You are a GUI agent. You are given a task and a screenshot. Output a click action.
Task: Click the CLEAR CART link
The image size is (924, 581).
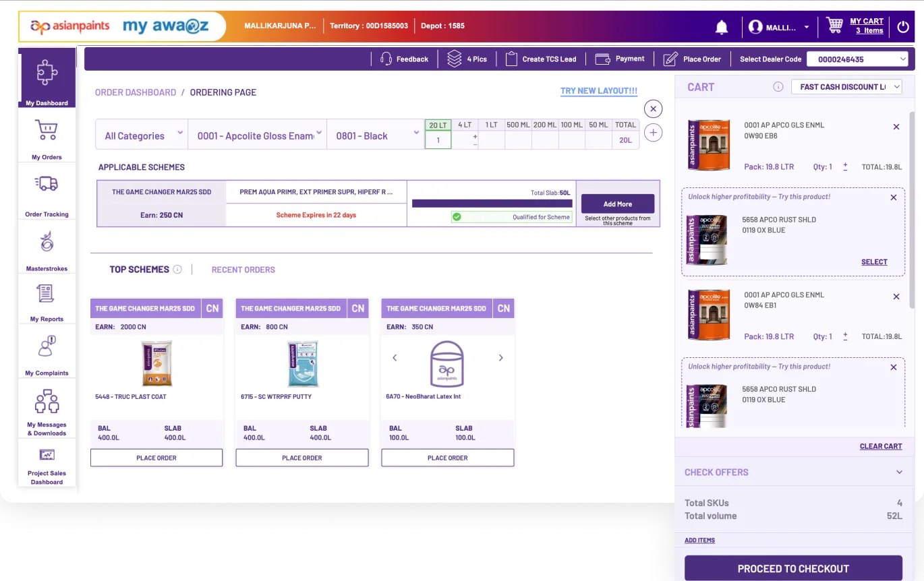[881, 446]
